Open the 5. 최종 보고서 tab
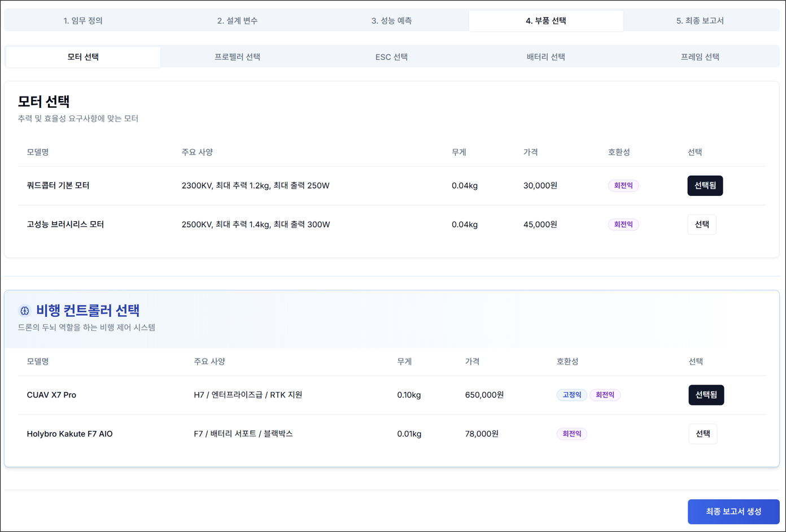Image resolution: width=786 pixels, height=532 pixels. point(700,21)
